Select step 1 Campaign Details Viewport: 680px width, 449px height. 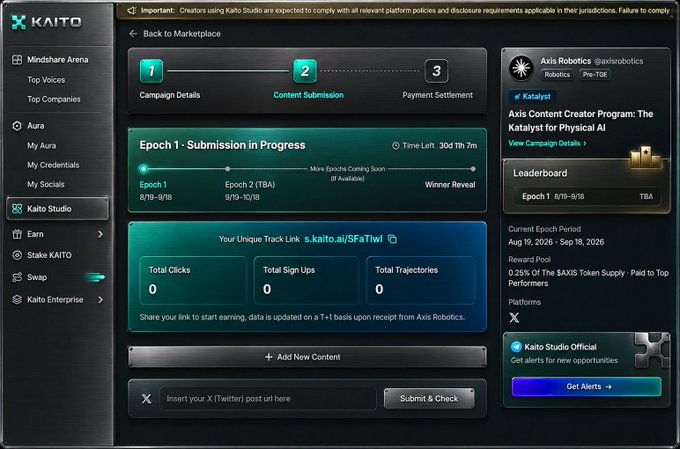[x=151, y=71]
